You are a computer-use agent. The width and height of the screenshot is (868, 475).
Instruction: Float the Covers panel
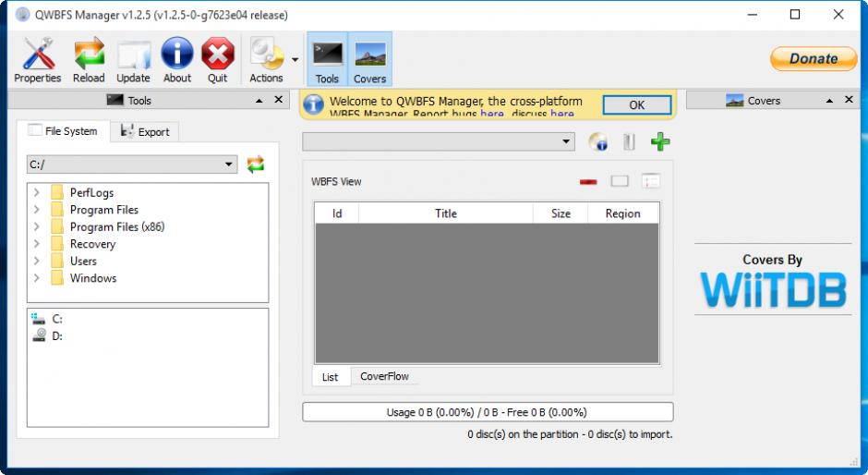829,101
